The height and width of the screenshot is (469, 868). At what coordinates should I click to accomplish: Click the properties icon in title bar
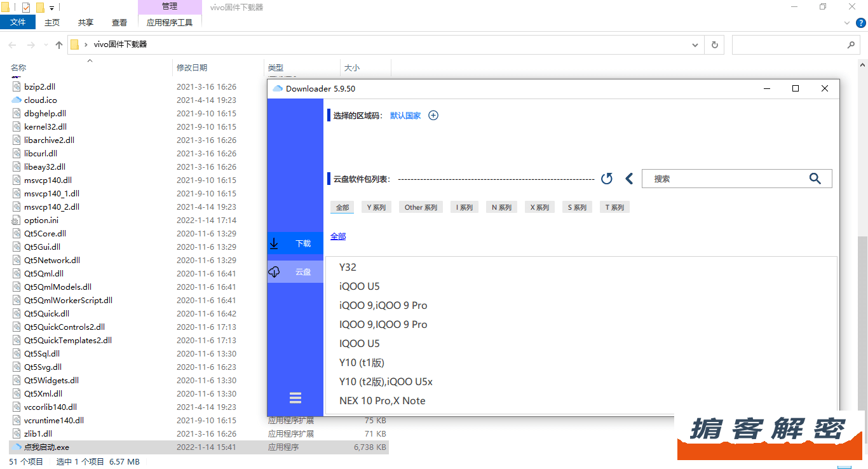click(x=26, y=8)
